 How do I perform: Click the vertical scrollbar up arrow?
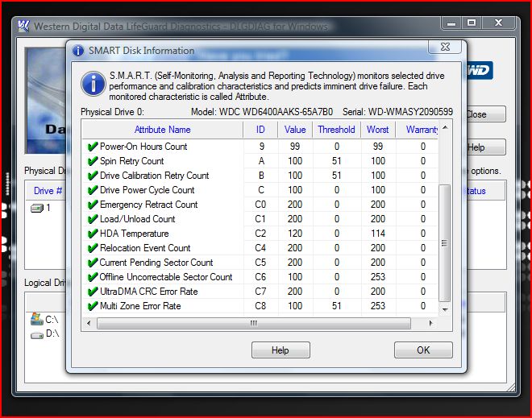[x=445, y=127]
